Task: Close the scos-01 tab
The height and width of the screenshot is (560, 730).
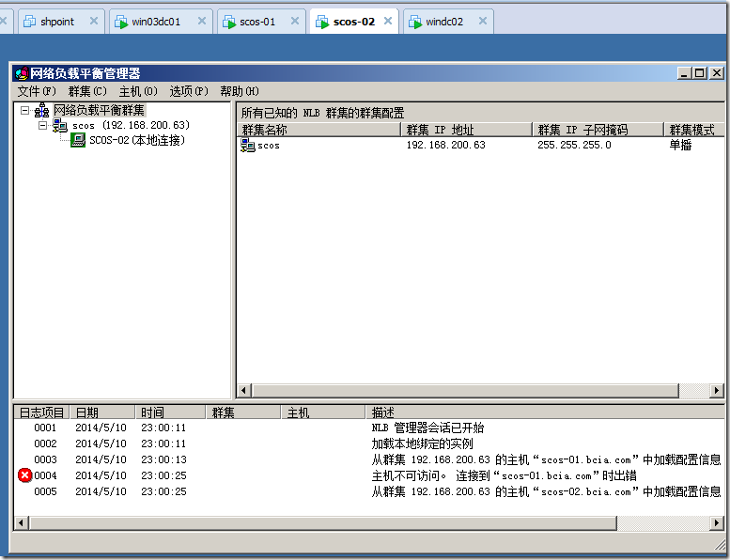Action: (294, 22)
